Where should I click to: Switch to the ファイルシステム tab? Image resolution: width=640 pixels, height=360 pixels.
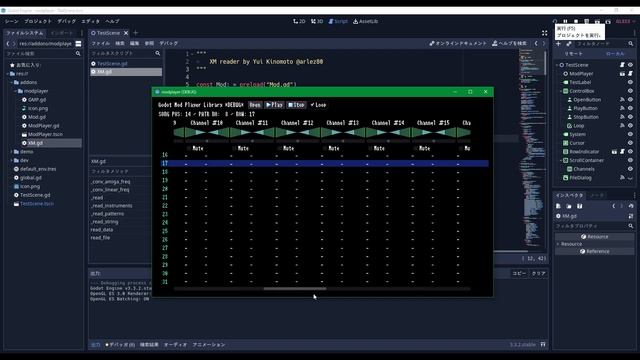[24, 33]
